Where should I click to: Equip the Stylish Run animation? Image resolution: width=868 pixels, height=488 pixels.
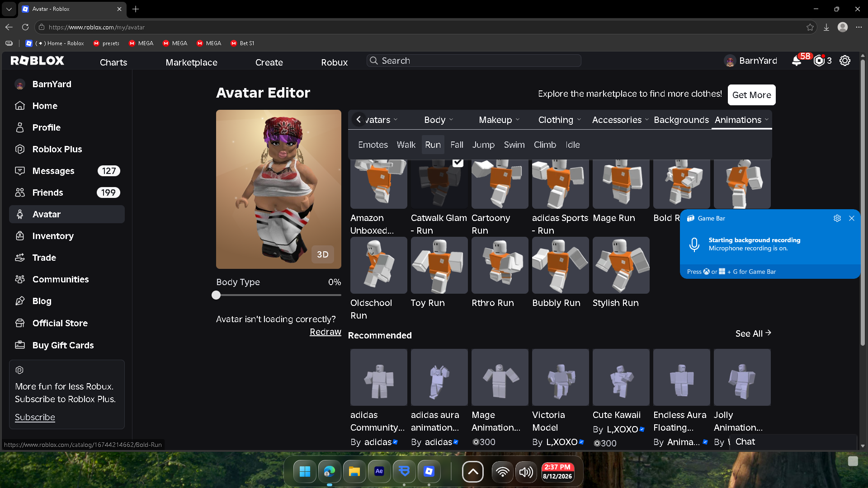point(621,265)
